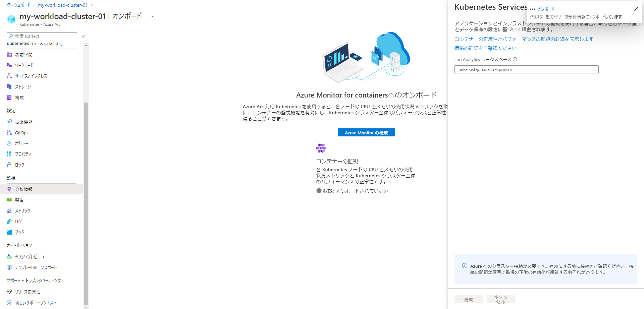Open the メトリック menu item
This screenshot has height=309, width=644.
click(x=42, y=211)
